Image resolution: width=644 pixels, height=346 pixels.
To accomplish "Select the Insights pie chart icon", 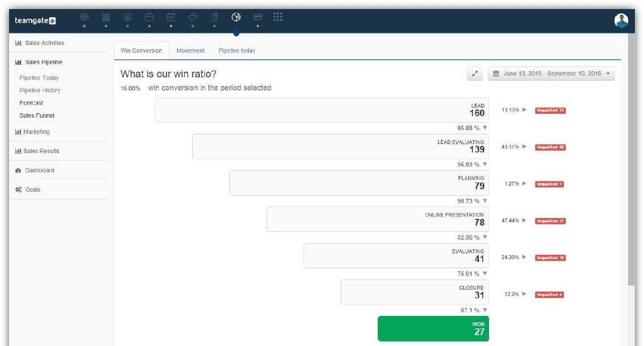I will (236, 17).
